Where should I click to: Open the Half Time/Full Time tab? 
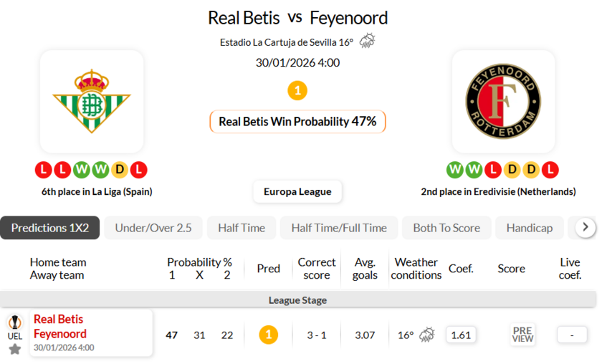(x=338, y=228)
